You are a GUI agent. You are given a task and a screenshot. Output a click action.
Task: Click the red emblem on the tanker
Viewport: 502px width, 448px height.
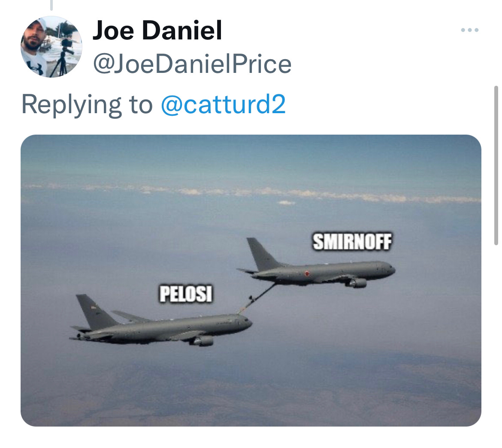(307, 273)
